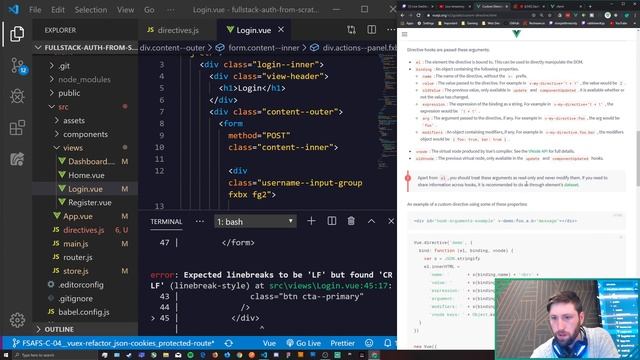640x360 pixels.
Task: Open store.js in the explorer
Action: [76, 271]
